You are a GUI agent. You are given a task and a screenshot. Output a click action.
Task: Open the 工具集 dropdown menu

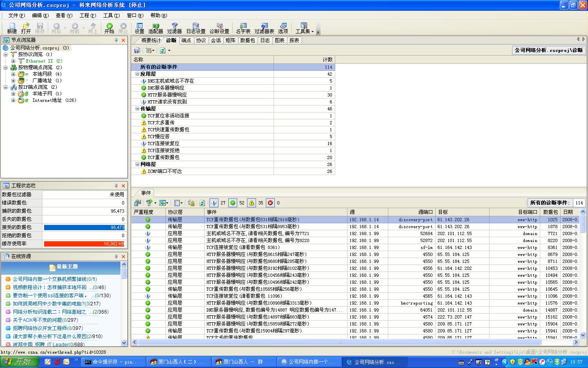[x=304, y=28]
